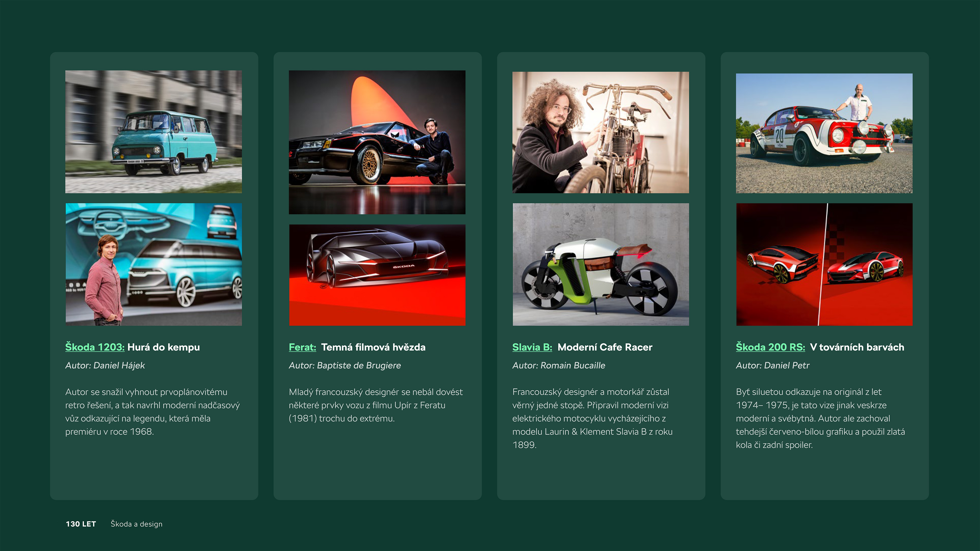Select the modern Cafe Racer motorcycle render
980x551 pixels.
601,264
